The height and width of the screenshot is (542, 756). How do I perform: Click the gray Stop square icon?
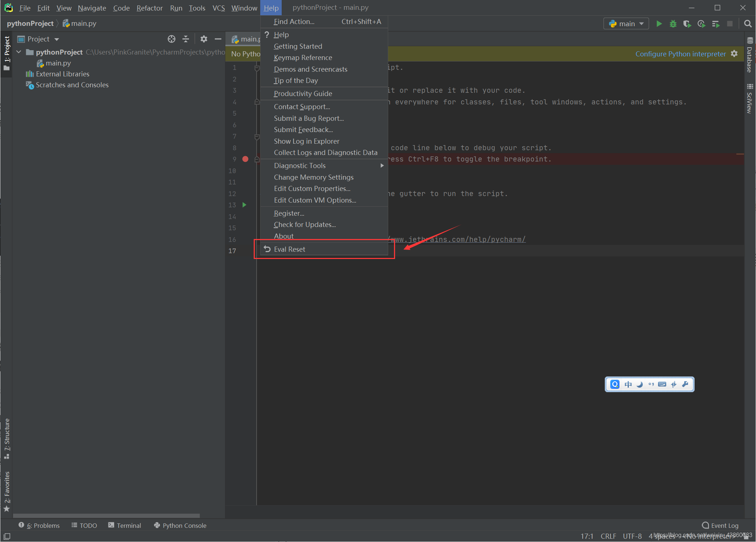tap(730, 24)
